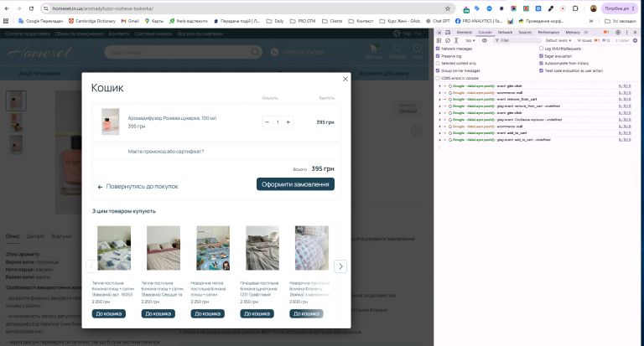This screenshot has width=644, height=346.
Task: Click the address bar URL
Action: tap(103, 8)
